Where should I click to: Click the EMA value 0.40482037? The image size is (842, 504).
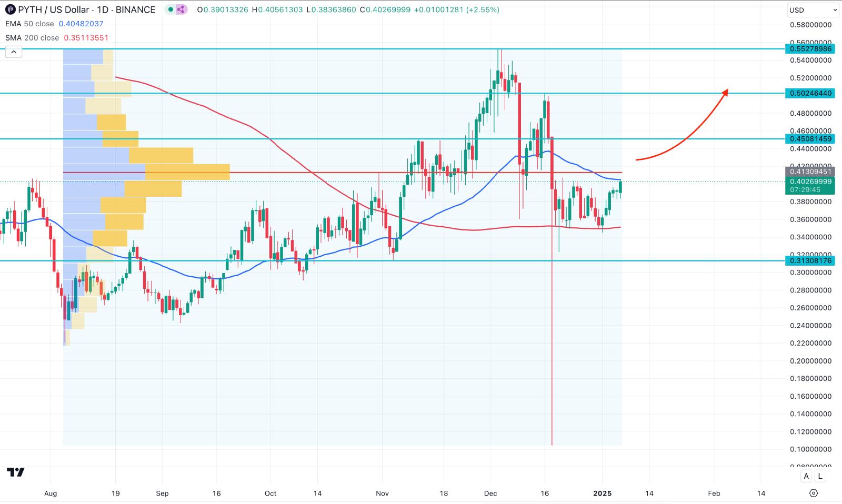(x=81, y=24)
